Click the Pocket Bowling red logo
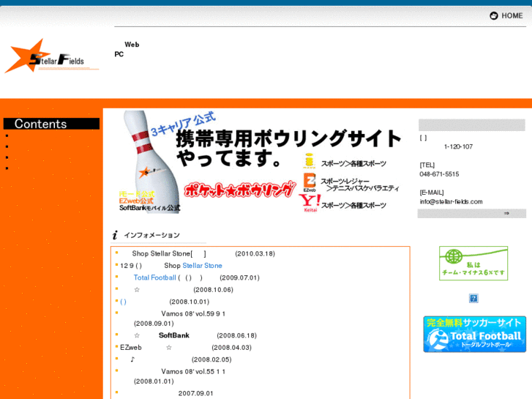Viewport: 532px width, 399px height. pyautogui.click(x=240, y=190)
